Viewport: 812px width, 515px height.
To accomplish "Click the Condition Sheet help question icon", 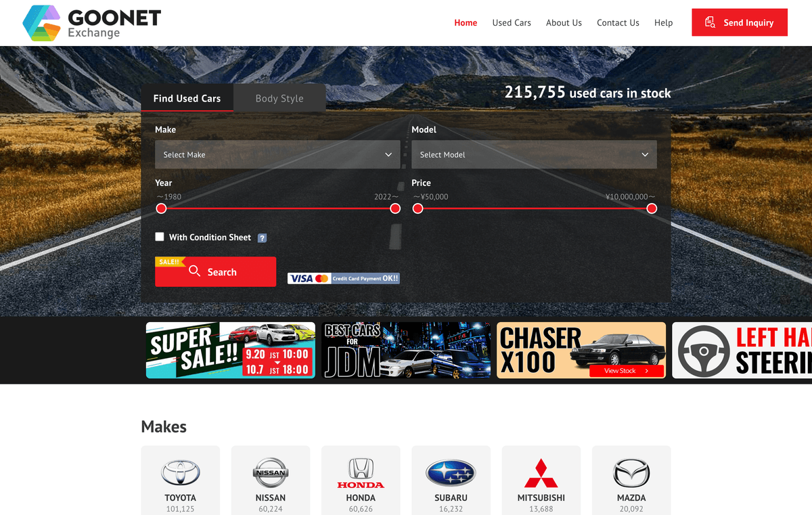I will click(x=262, y=238).
